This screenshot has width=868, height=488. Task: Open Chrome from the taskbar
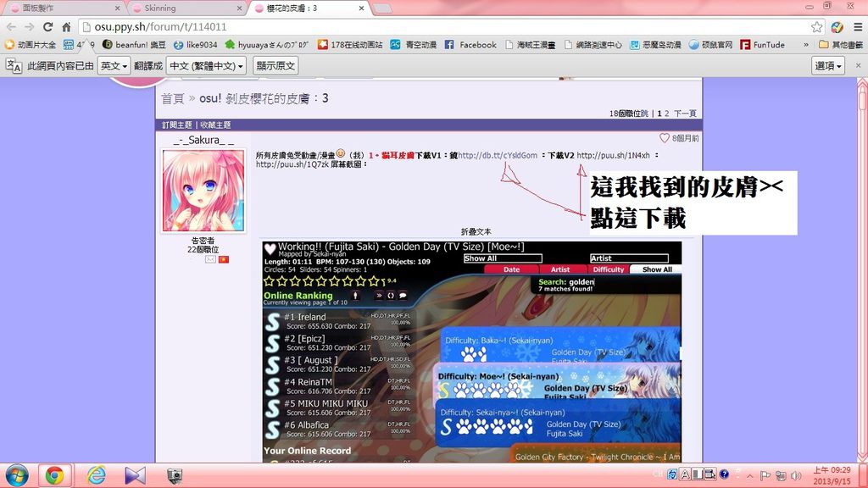pos(54,475)
